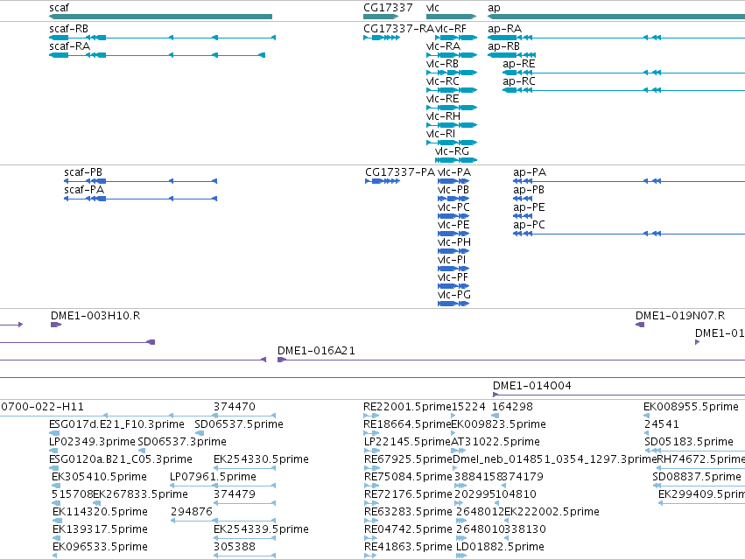Click the ap-RC transcript label
This screenshot has width=745, height=560.
pos(519,81)
